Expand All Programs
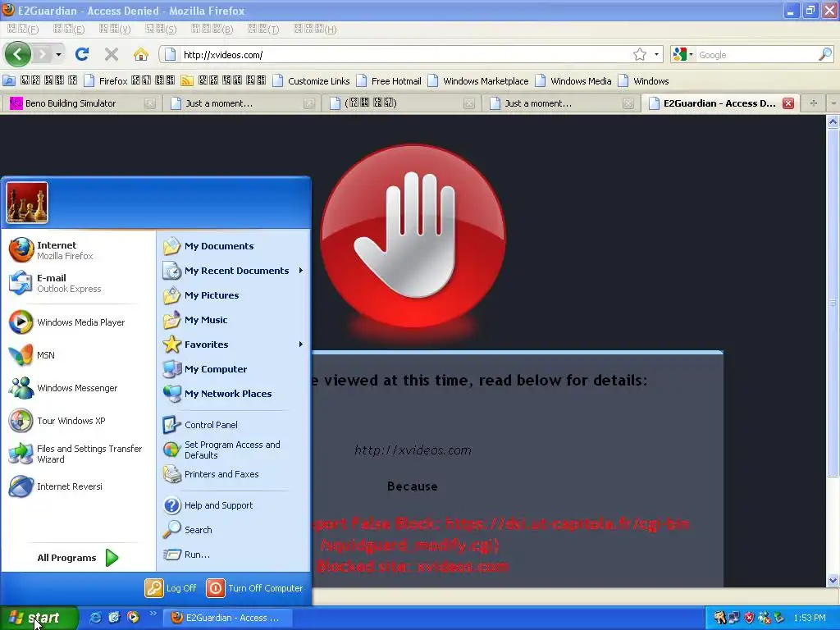The height and width of the screenshot is (630, 840). 78,558
